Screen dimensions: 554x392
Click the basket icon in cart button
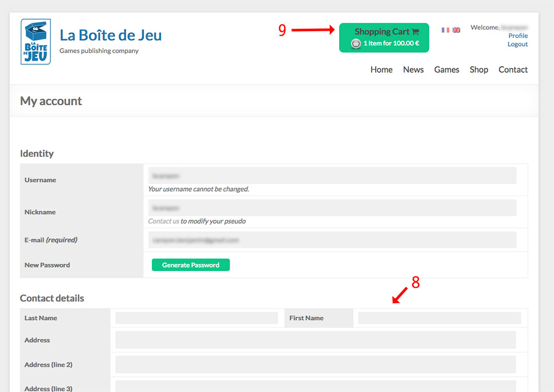(x=356, y=44)
